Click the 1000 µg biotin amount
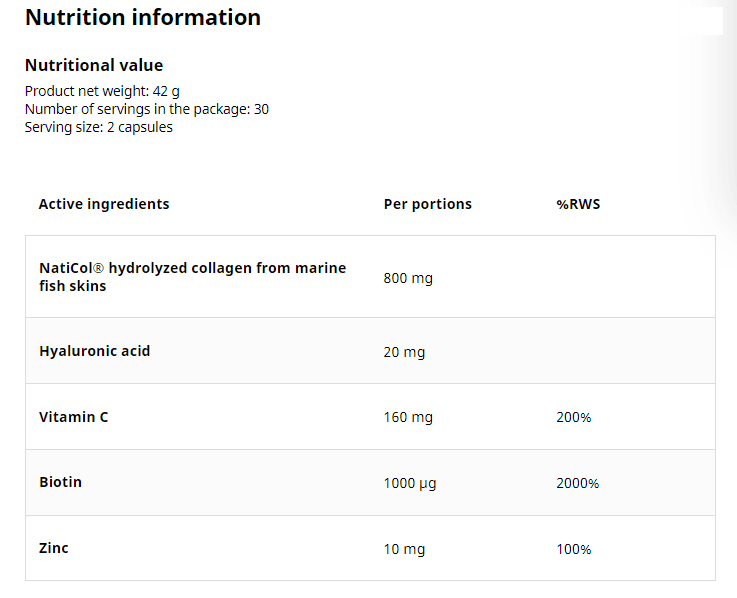Image resolution: width=737 pixels, height=598 pixels. coord(410,483)
